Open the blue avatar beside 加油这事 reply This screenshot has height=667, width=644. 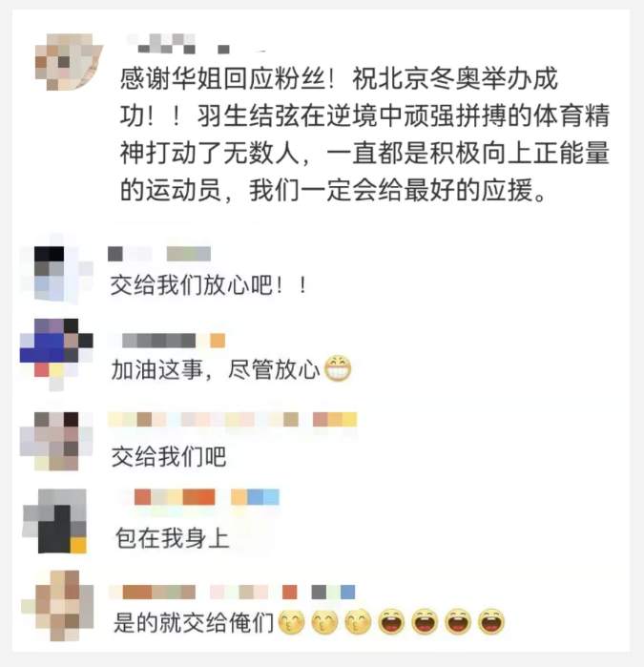click(56, 354)
